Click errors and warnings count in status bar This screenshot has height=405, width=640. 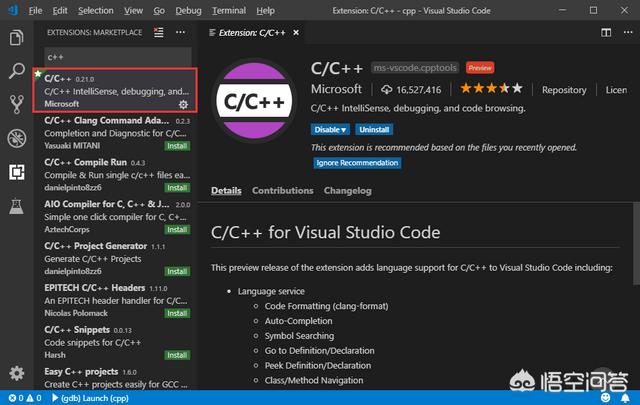[25, 398]
